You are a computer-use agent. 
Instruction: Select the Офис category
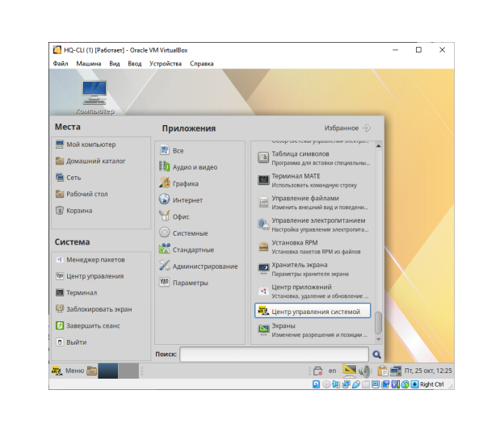click(x=174, y=216)
